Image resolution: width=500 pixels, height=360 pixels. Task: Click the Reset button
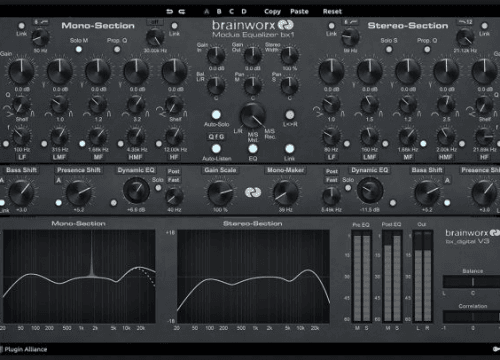pos(332,12)
